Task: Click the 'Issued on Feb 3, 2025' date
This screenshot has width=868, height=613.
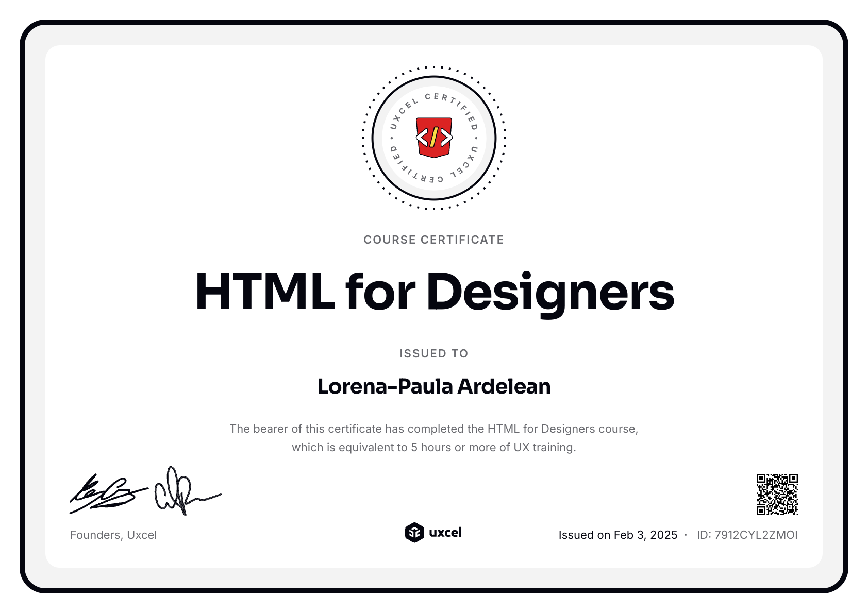Action: pyautogui.click(x=617, y=535)
